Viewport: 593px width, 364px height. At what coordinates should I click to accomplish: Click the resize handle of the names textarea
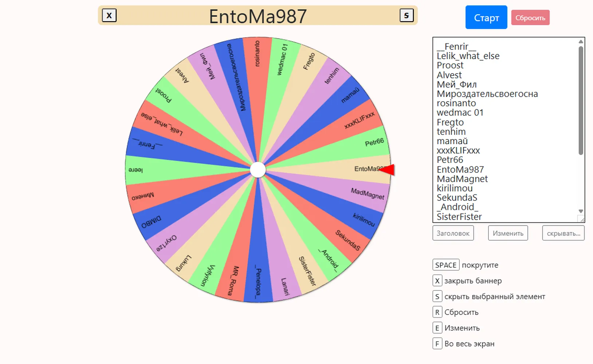tap(581, 219)
